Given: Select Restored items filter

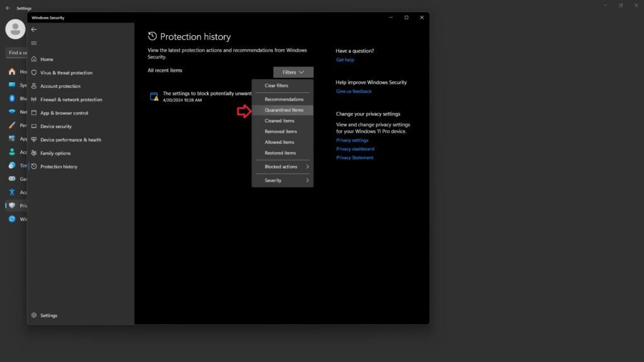Looking at the screenshot, I should [280, 153].
